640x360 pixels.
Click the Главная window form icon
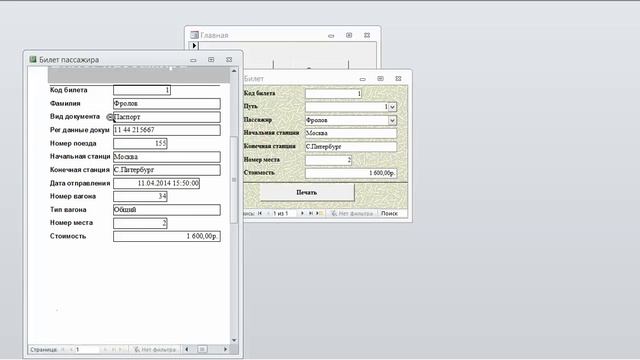pos(194,35)
